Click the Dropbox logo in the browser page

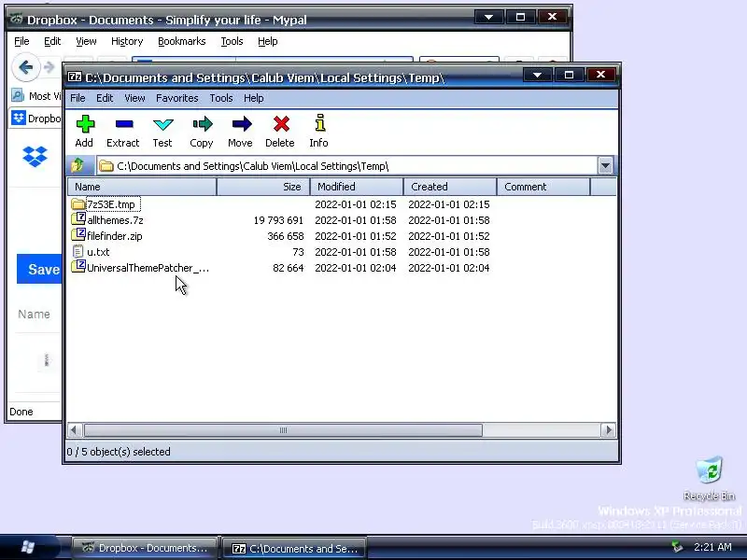point(35,156)
